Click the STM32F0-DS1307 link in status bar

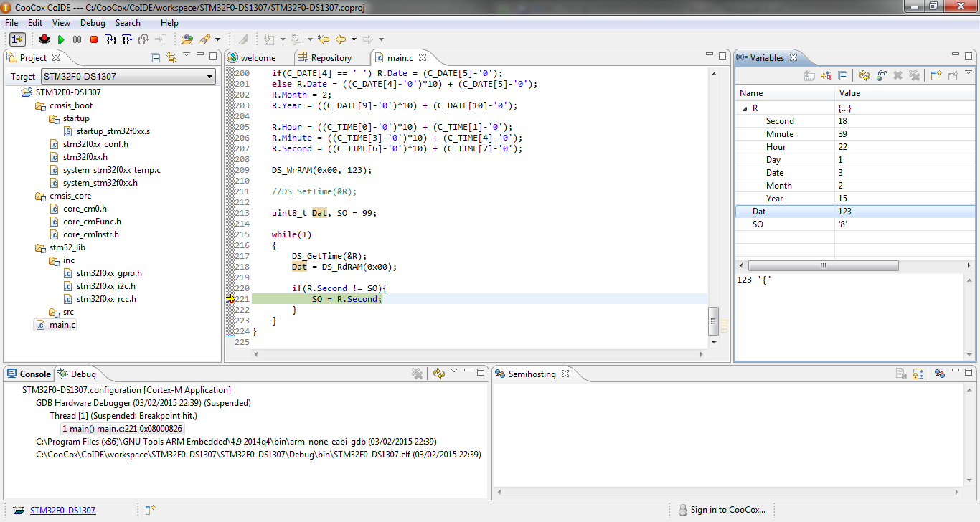[62, 511]
